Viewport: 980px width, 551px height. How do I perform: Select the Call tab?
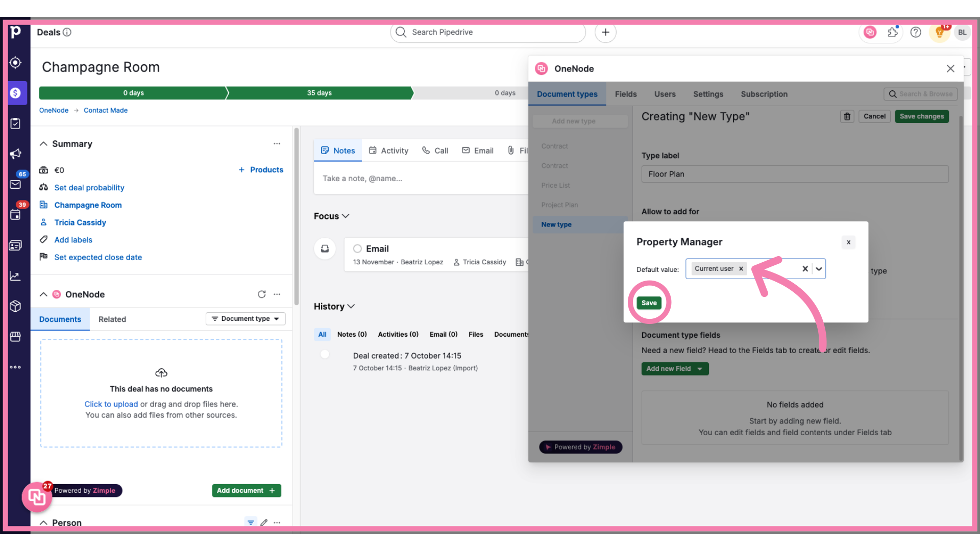[x=435, y=151]
